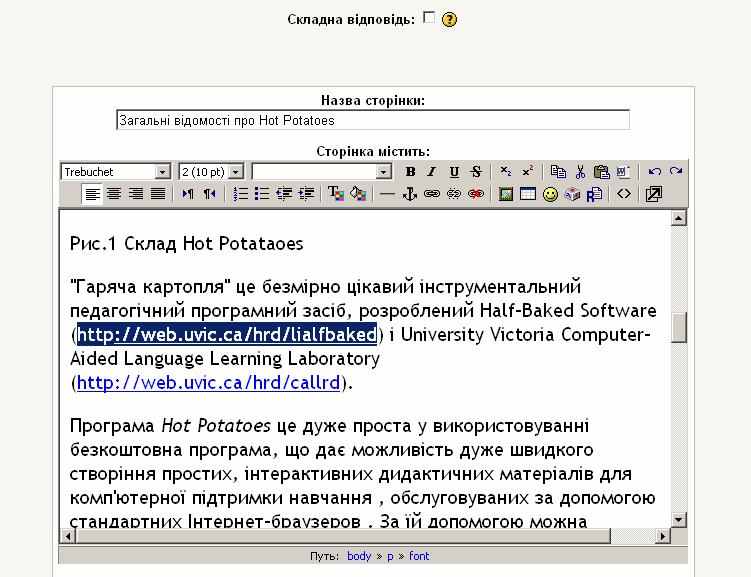Click the horizontal scrollbar right arrow

(x=662, y=536)
